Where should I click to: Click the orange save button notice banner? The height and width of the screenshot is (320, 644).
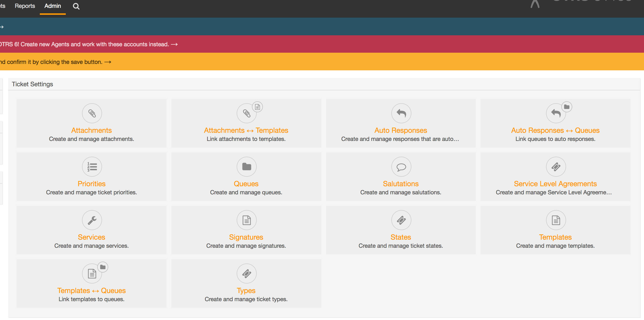pyautogui.click(x=56, y=62)
